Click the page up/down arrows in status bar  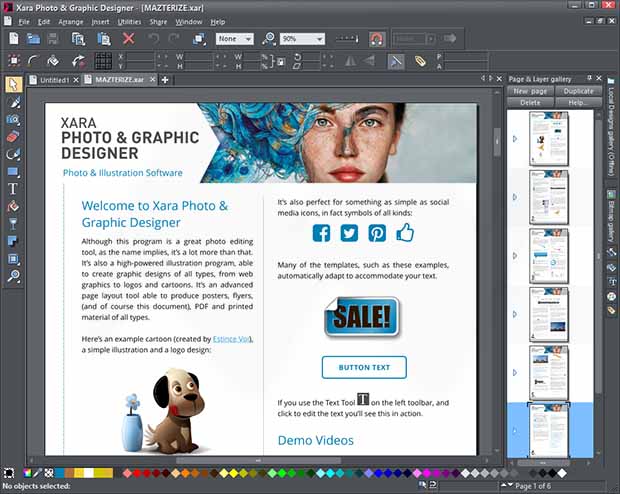coord(507,485)
